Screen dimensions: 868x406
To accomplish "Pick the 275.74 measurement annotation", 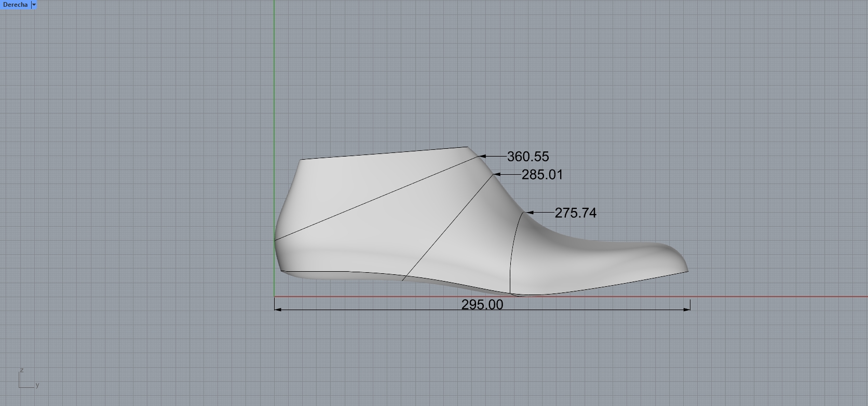I will point(575,213).
